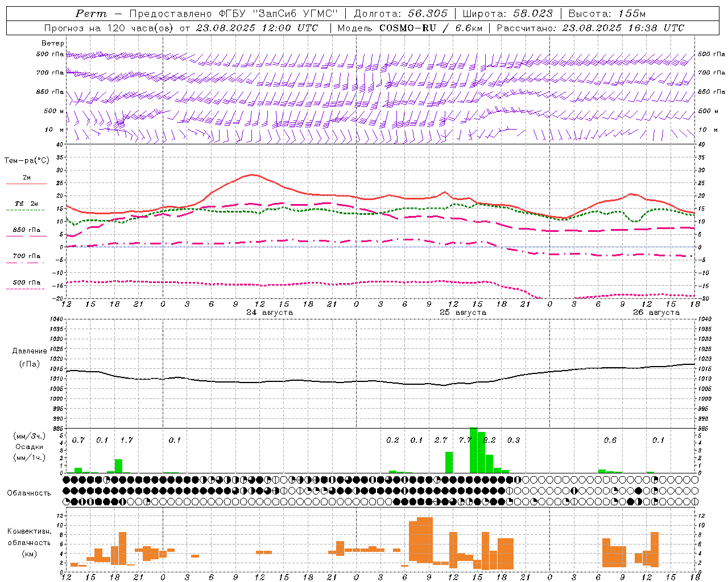
Task: Click the "25 августа" date label
Action: 463,313
